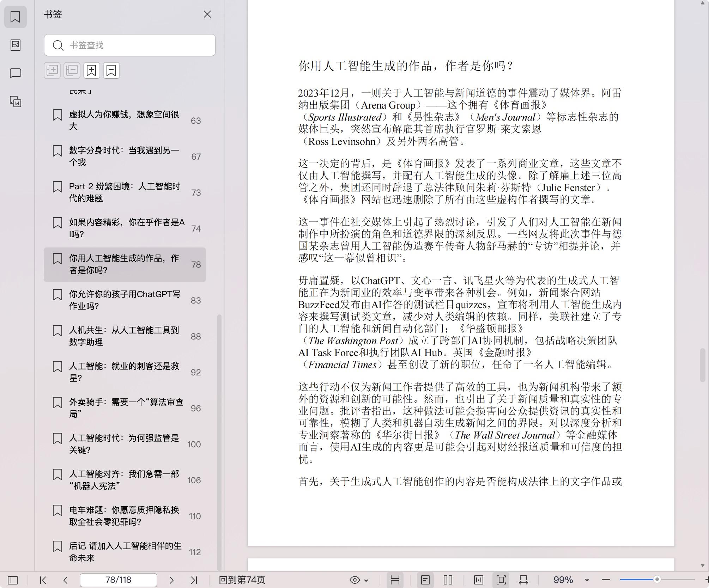Click 回到第74页 link
The height and width of the screenshot is (588, 709).
point(242,580)
